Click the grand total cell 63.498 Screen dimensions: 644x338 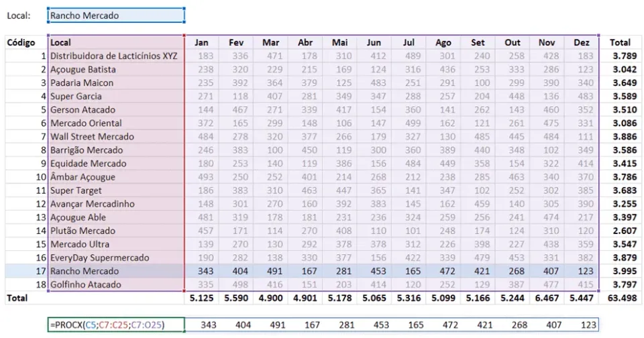pos(621,298)
